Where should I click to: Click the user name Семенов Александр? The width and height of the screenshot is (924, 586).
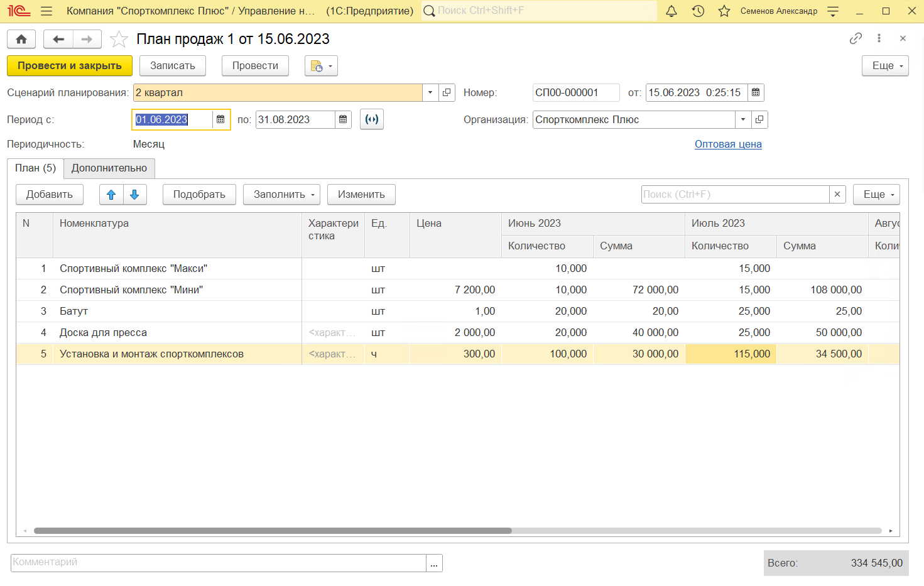(779, 11)
